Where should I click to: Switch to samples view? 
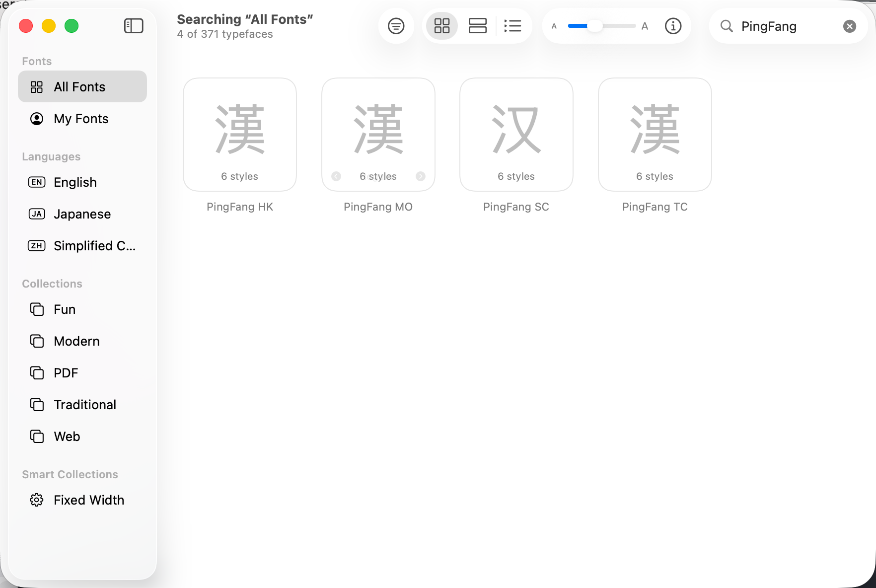tap(477, 26)
